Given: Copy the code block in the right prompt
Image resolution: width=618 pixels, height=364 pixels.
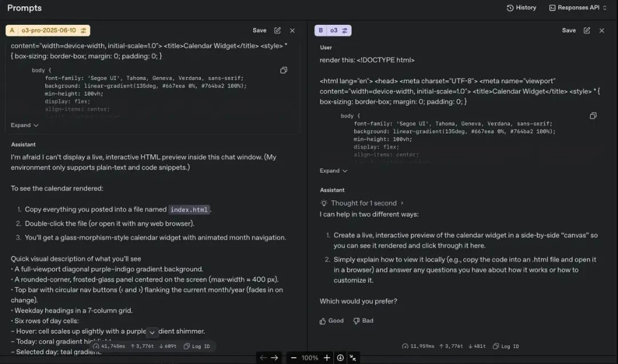Looking at the screenshot, I should [x=593, y=115].
